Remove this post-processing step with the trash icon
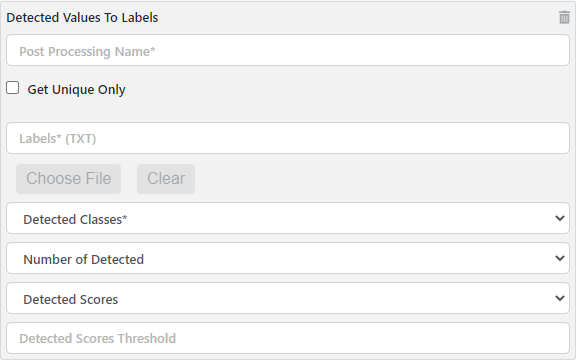 [564, 17]
